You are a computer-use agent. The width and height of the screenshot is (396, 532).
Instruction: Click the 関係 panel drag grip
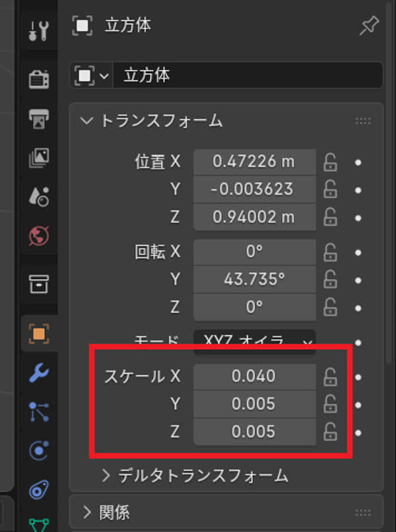pos(363,512)
